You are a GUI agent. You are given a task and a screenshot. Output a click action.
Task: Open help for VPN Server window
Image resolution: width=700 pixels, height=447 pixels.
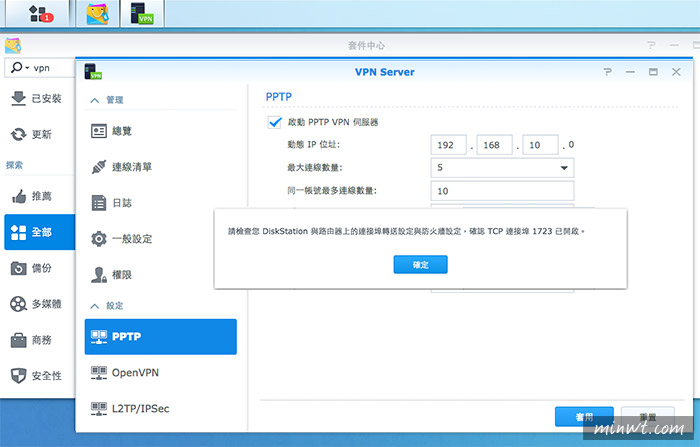[x=607, y=72]
